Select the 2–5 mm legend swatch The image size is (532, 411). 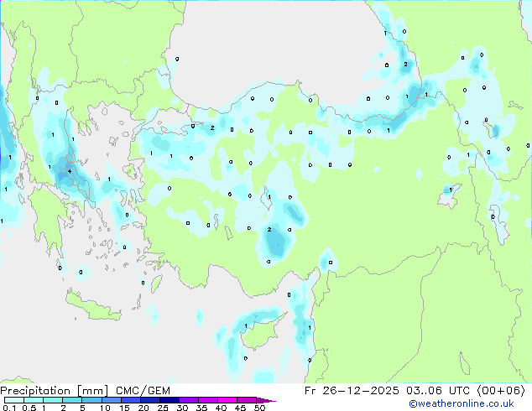72,400
